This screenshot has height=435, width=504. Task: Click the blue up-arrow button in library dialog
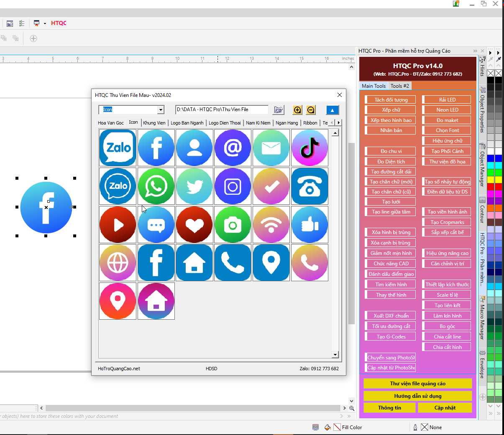tap(333, 110)
